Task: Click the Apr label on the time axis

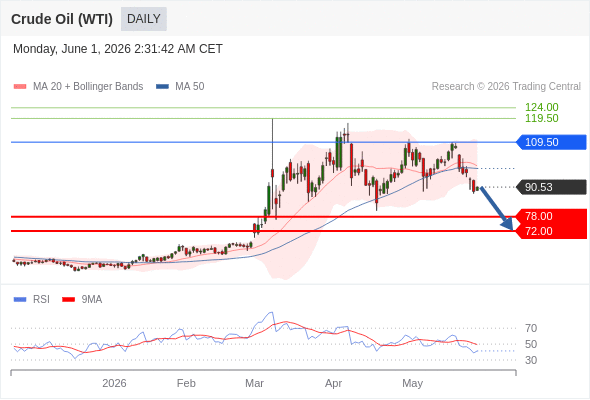Action: click(x=333, y=383)
